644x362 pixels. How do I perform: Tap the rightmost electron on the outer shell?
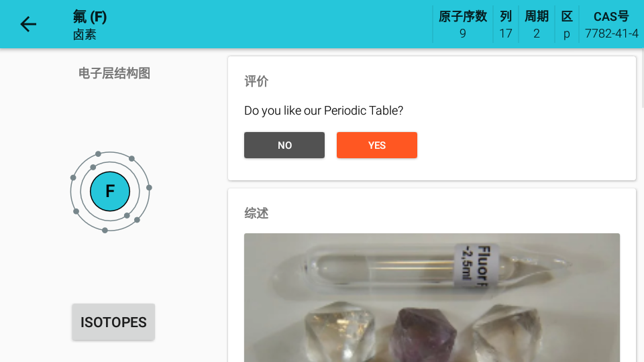149,188
